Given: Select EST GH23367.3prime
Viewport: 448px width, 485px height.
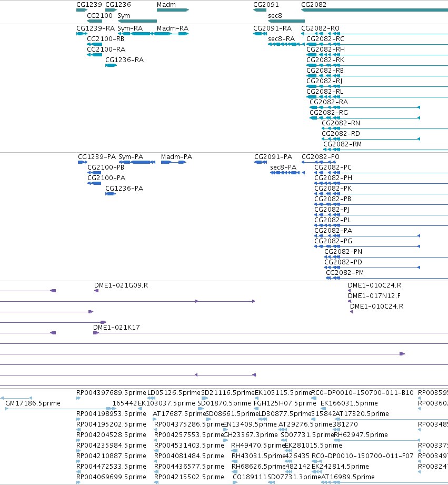Looking at the screenshot, I should [250, 435].
